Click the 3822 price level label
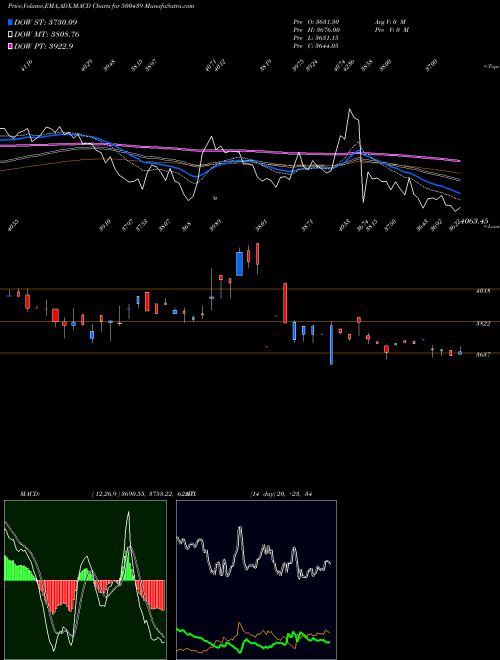 click(x=483, y=324)
